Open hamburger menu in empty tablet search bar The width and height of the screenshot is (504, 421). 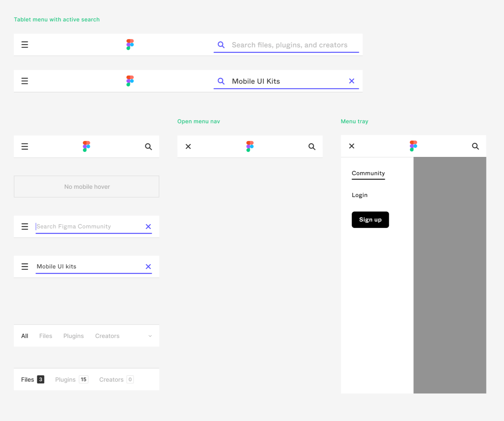click(25, 45)
